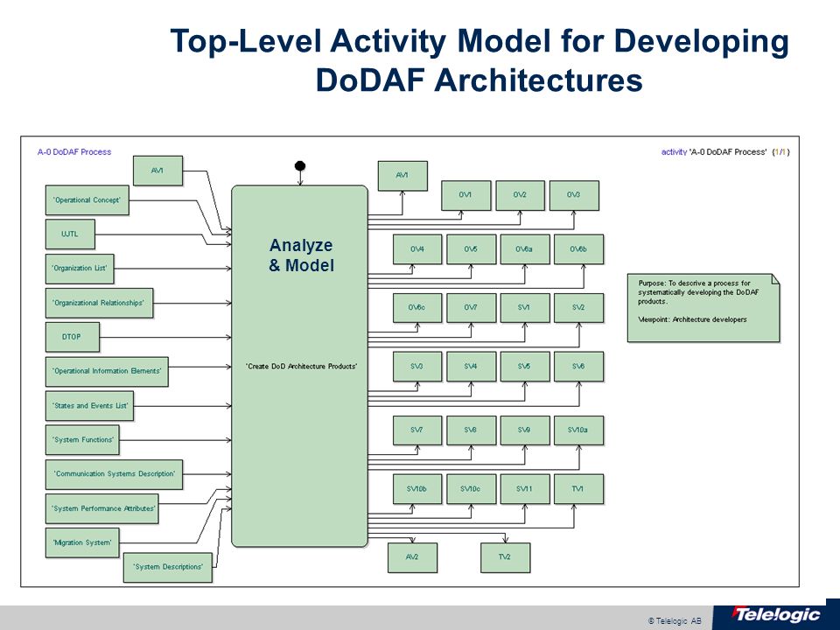Select the Analyze & Model activity block
The height and width of the screenshot is (630, 840).
[299, 366]
